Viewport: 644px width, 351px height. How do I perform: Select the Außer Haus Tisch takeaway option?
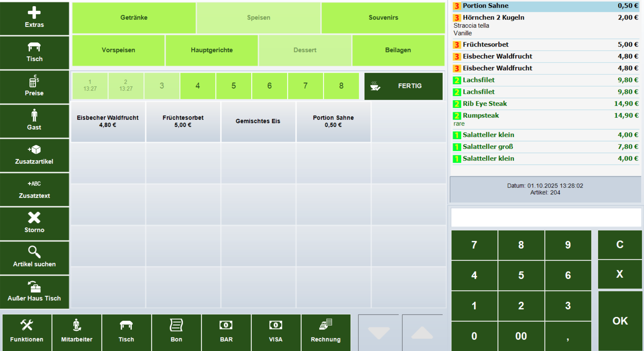coord(34,292)
